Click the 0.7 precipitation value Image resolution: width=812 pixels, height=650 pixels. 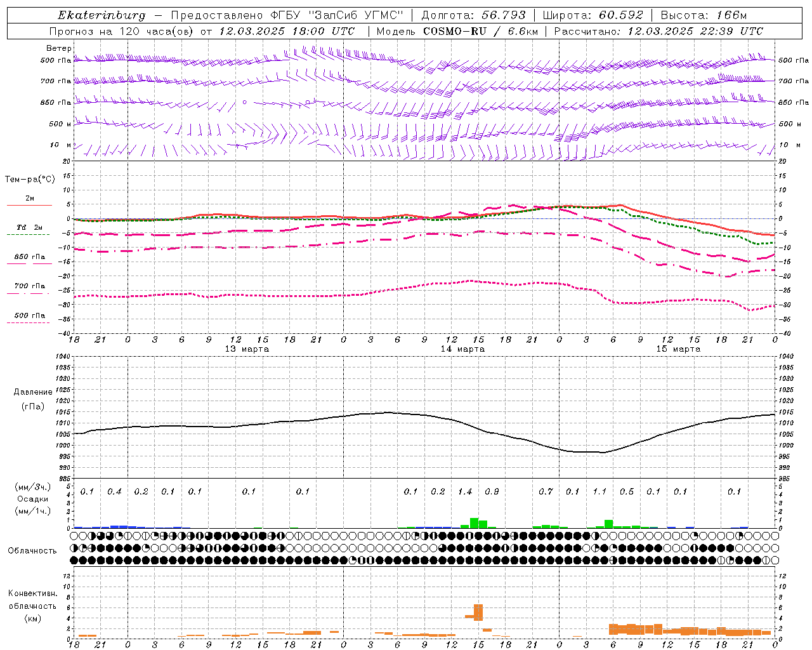click(x=546, y=492)
